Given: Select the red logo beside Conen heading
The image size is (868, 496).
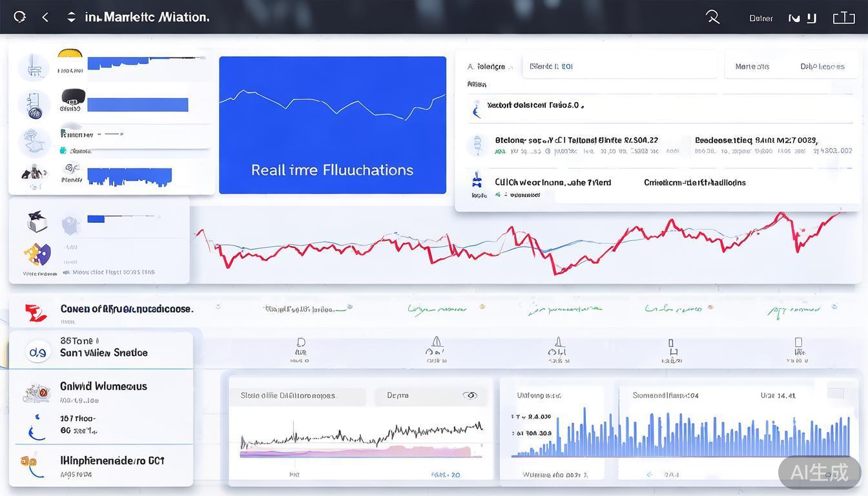Looking at the screenshot, I should pos(36,313).
